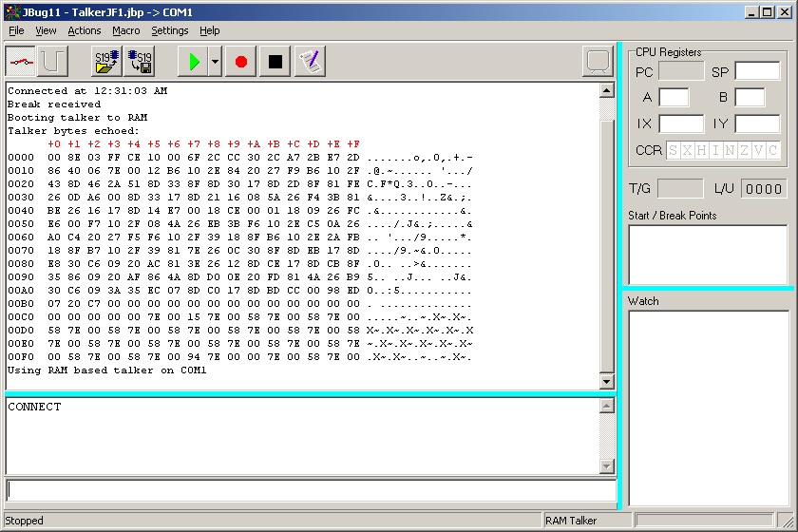Click the U-shaped disconnect toolbar icon
The width and height of the screenshot is (798, 532).
coord(52,62)
